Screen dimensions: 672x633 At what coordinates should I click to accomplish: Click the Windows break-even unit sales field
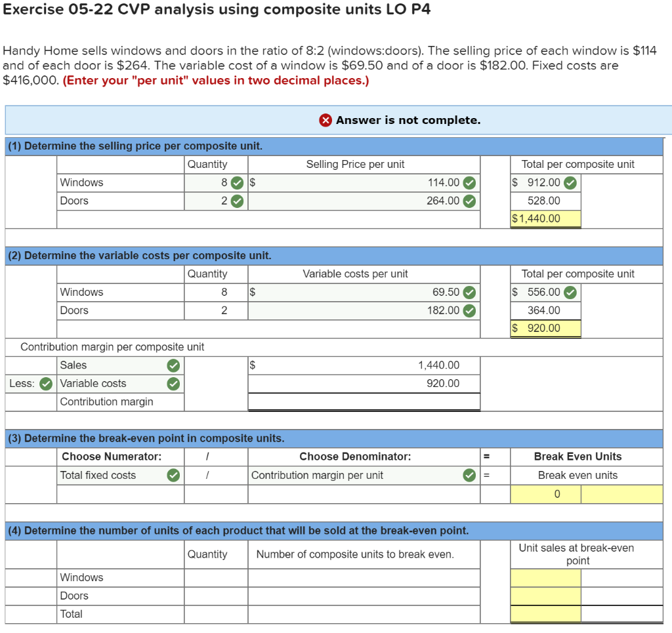pos(545,577)
